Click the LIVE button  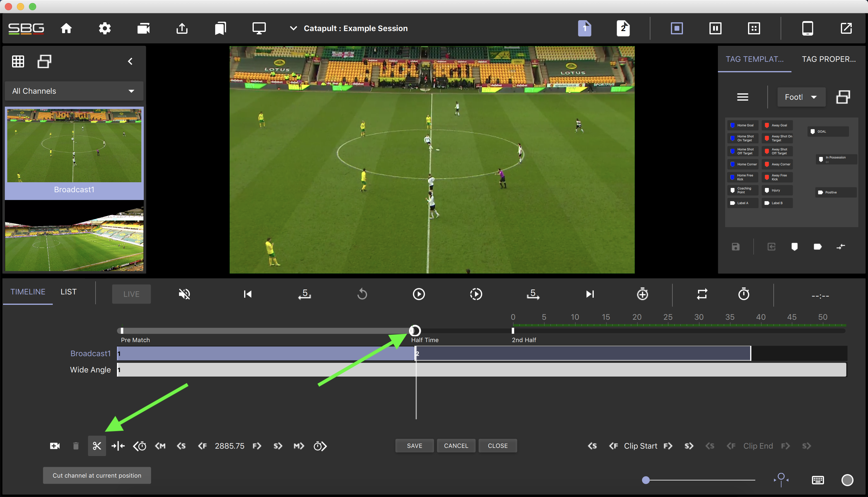pos(131,294)
